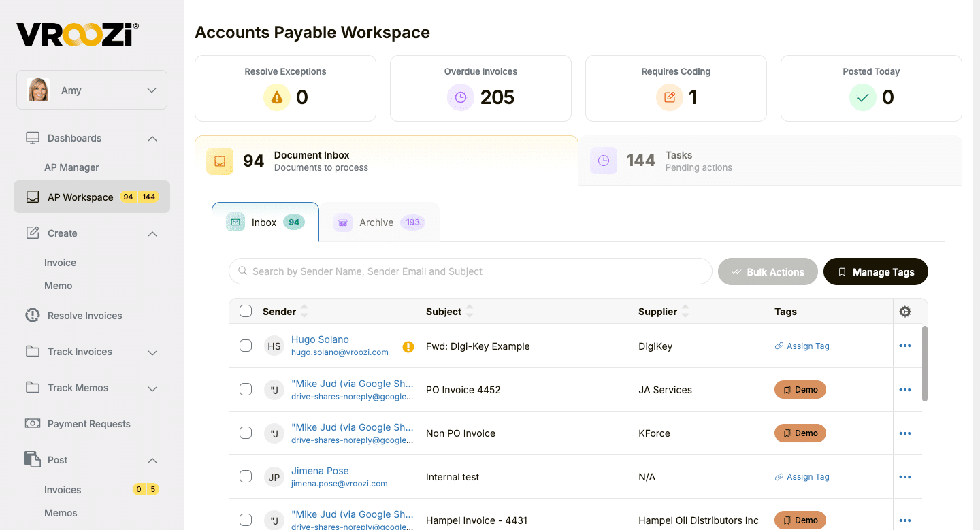Click the table settings gear icon
This screenshot has height=530, width=980.
(904, 312)
